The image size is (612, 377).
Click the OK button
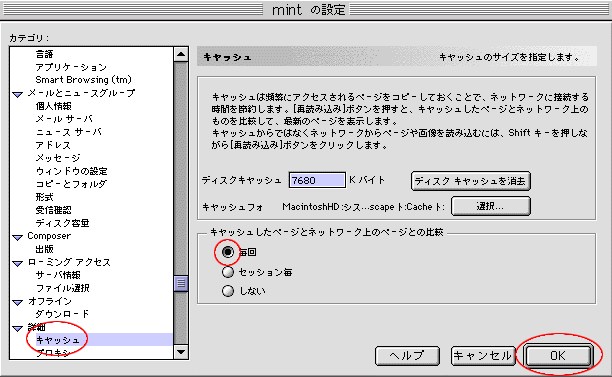coord(558,356)
